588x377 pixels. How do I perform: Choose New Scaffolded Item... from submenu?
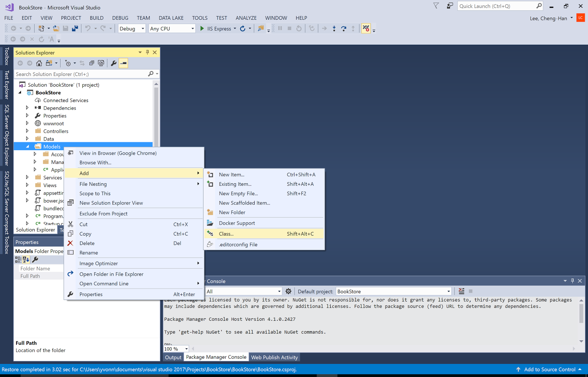point(264,203)
